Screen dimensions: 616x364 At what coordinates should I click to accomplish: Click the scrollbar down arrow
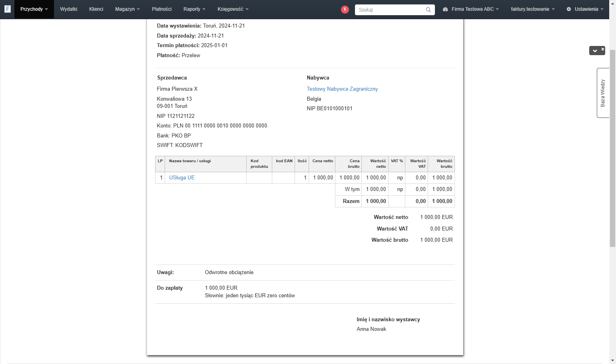pyautogui.click(x=612, y=361)
